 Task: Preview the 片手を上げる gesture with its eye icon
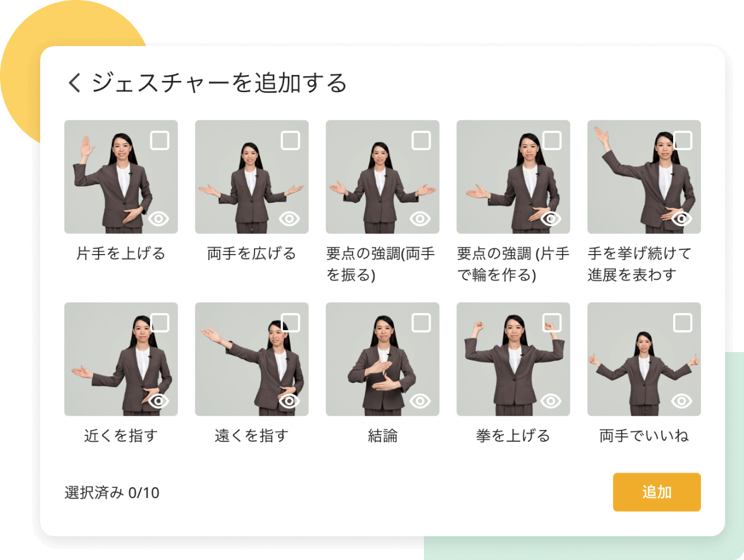pos(159,219)
